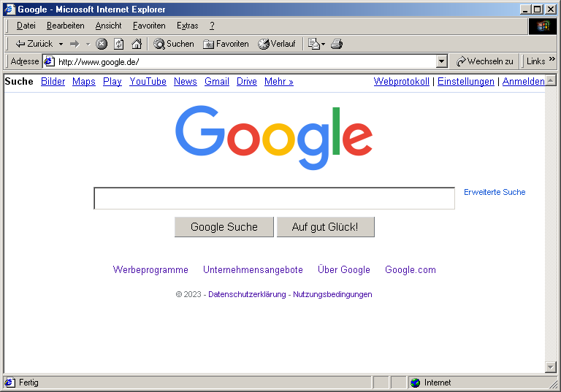This screenshot has height=392, width=561.
Task: Open the Einstellungen link
Action: (466, 82)
